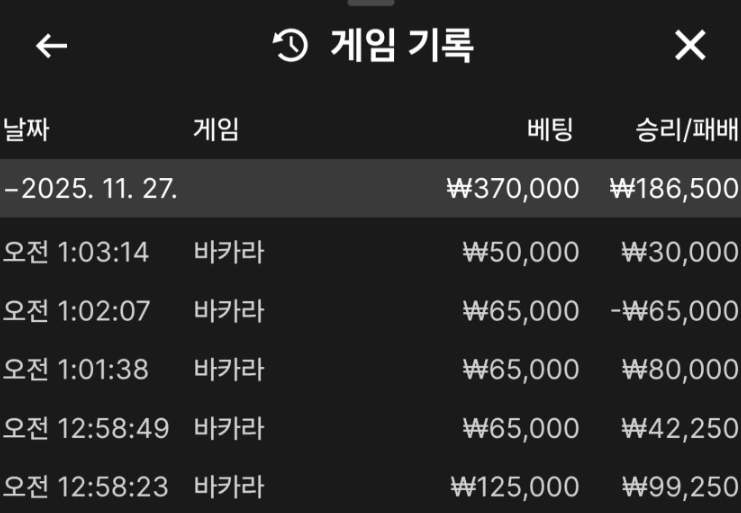Close the game history panel
The width and height of the screenshot is (741, 513).
(690, 46)
